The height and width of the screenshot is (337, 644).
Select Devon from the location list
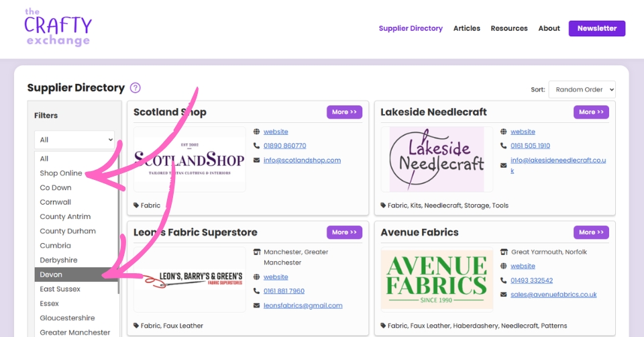pyautogui.click(x=51, y=275)
